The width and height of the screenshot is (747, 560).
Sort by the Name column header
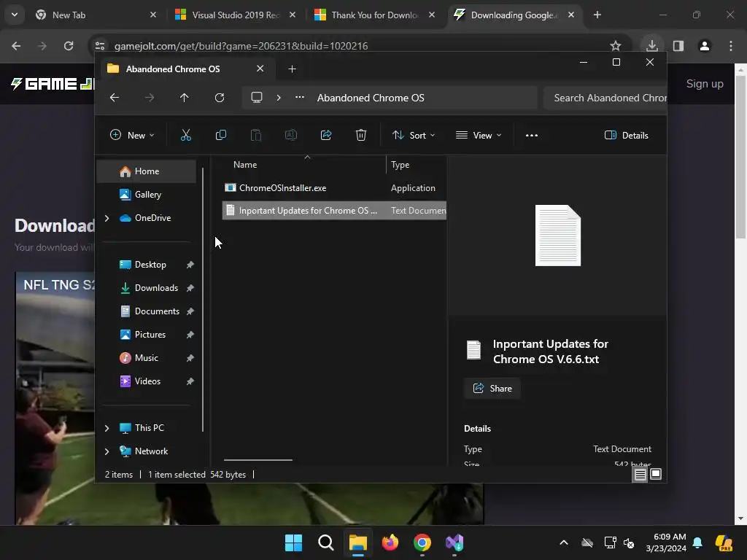click(x=245, y=165)
